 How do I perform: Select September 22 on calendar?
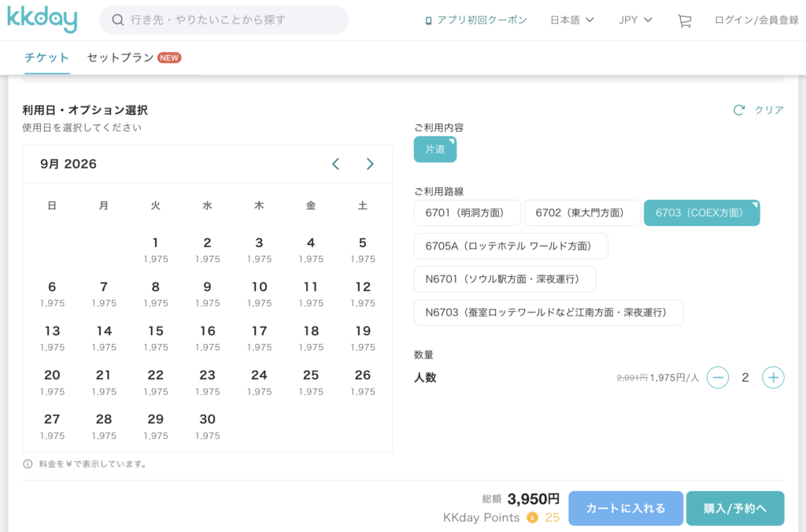point(156,382)
